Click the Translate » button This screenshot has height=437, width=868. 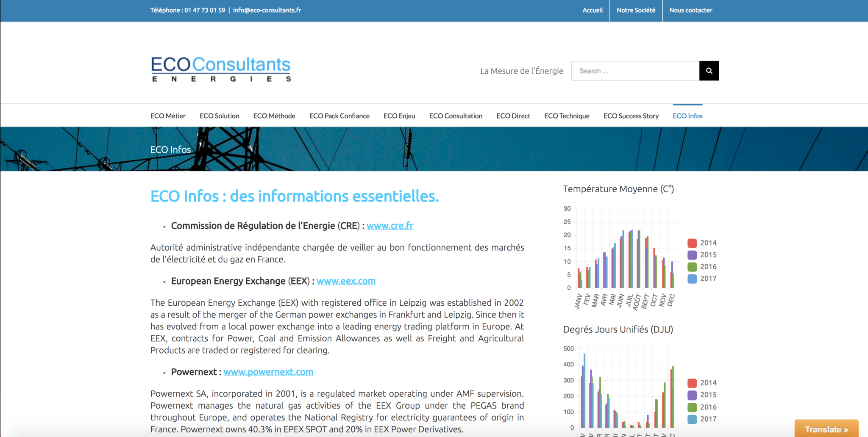(x=826, y=429)
